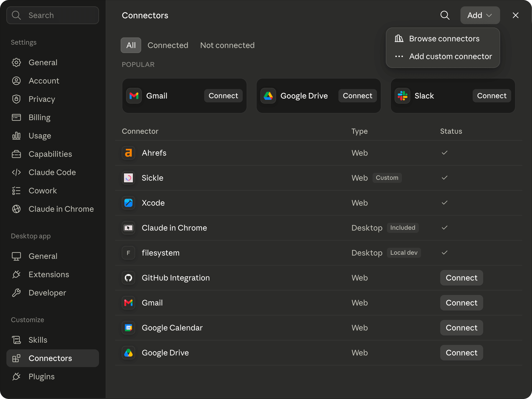Viewport: 532px width, 399px height.
Task: Connect Google Drive from the Popular card
Action: pos(358,96)
